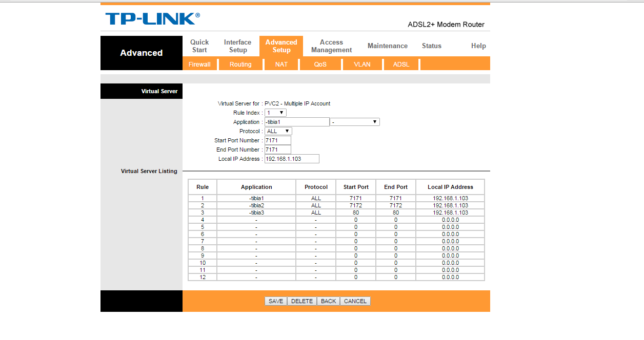Focus the Application name field
The width and height of the screenshot is (644, 340).
point(297,122)
